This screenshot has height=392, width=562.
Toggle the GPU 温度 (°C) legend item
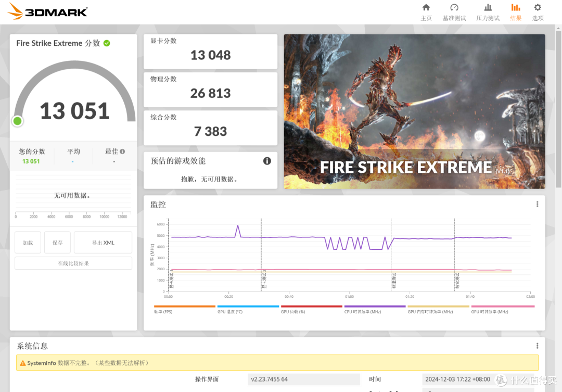(x=248, y=309)
